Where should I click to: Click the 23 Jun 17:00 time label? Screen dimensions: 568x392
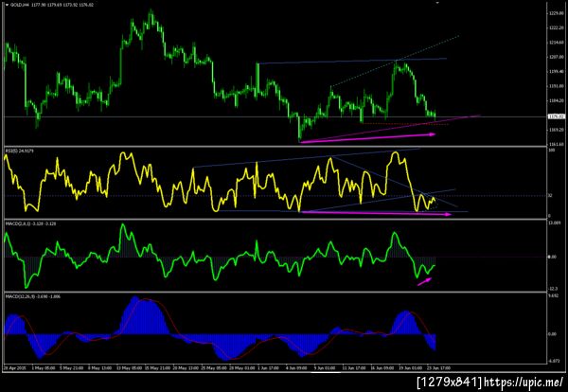pos(439,367)
